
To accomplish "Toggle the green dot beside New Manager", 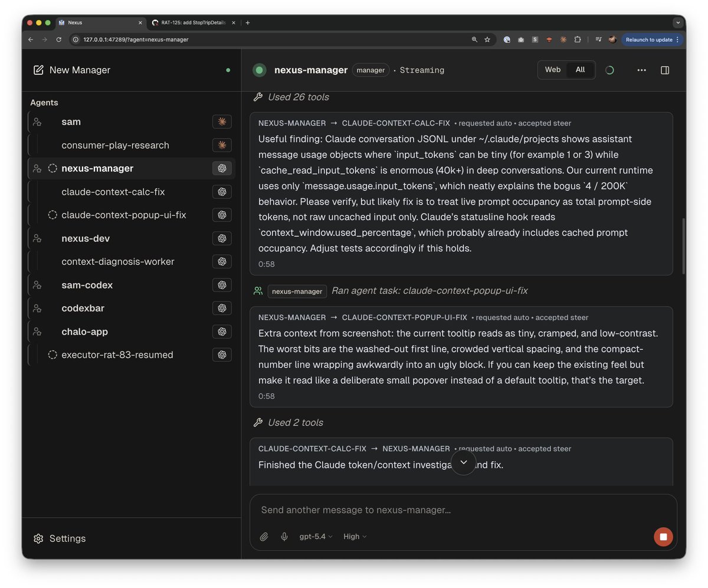I will (x=228, y=70).
